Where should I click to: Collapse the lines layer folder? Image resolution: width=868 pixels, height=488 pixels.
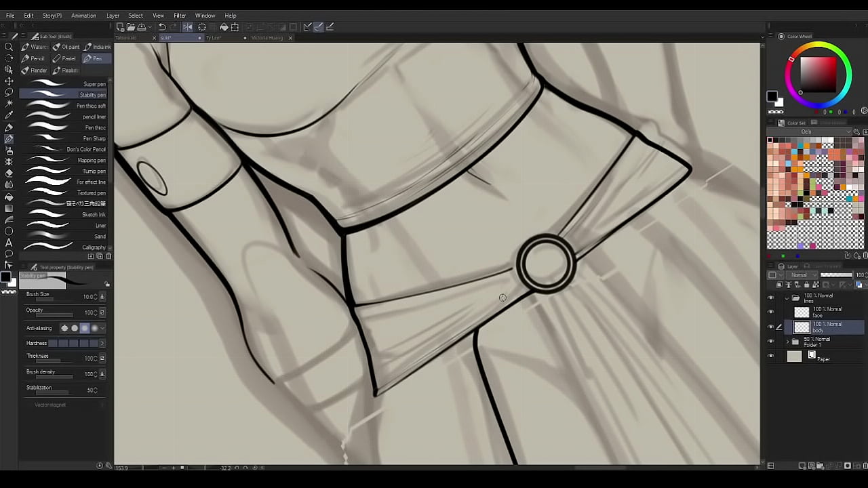coord(787,298)
